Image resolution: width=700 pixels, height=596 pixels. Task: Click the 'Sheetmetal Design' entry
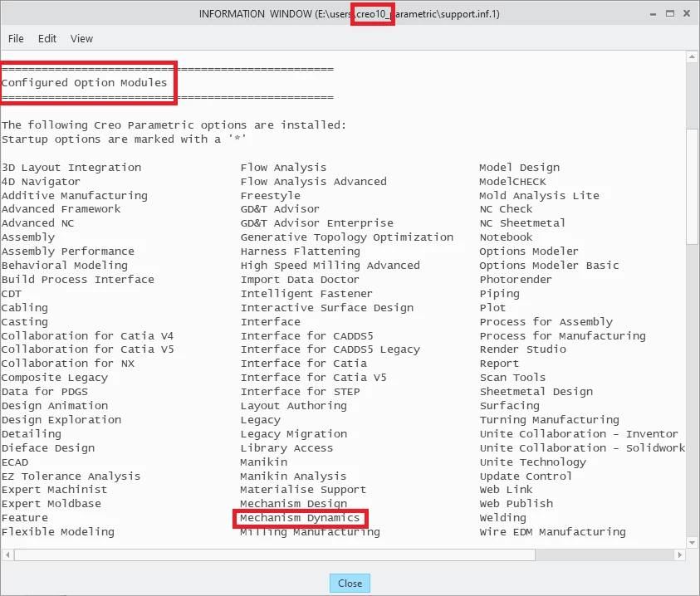(x=536, y=392)
